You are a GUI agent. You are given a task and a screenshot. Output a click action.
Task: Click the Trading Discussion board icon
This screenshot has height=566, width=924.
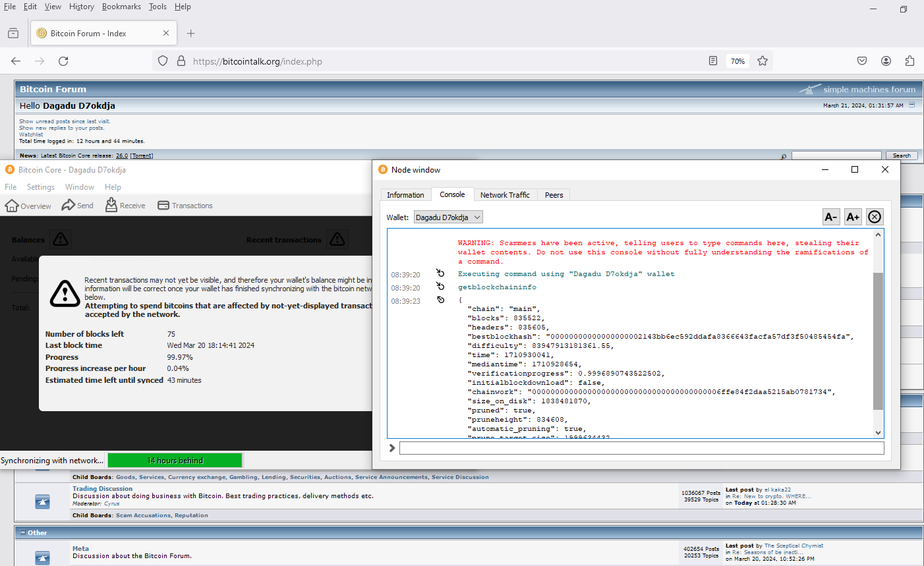click(43, 502)
